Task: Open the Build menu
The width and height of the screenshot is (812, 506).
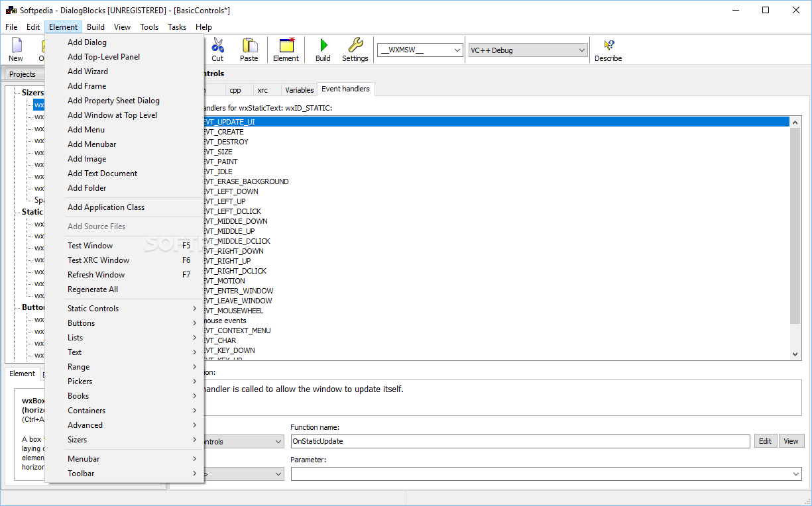Action: (95, 27)
